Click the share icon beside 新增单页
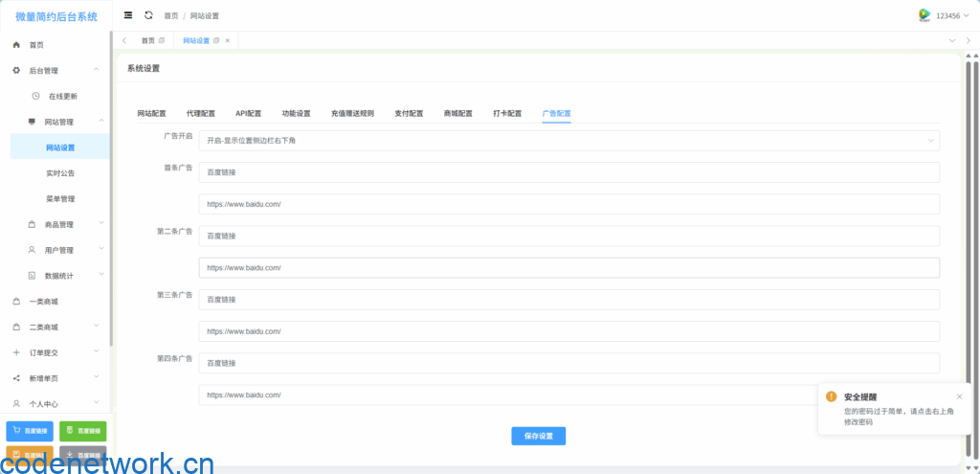The image size is (980, 474). tap(16, 378)
